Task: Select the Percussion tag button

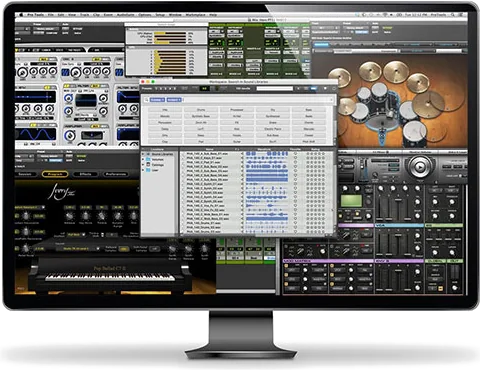Action: tap(165, 122)
